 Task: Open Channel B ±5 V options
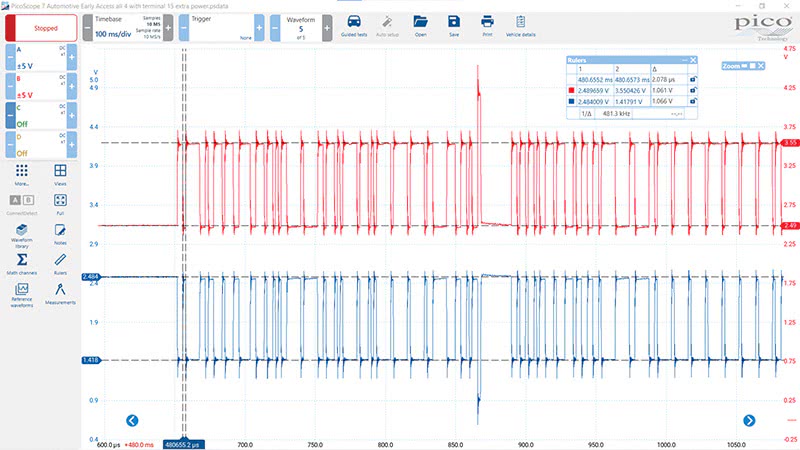41,86
